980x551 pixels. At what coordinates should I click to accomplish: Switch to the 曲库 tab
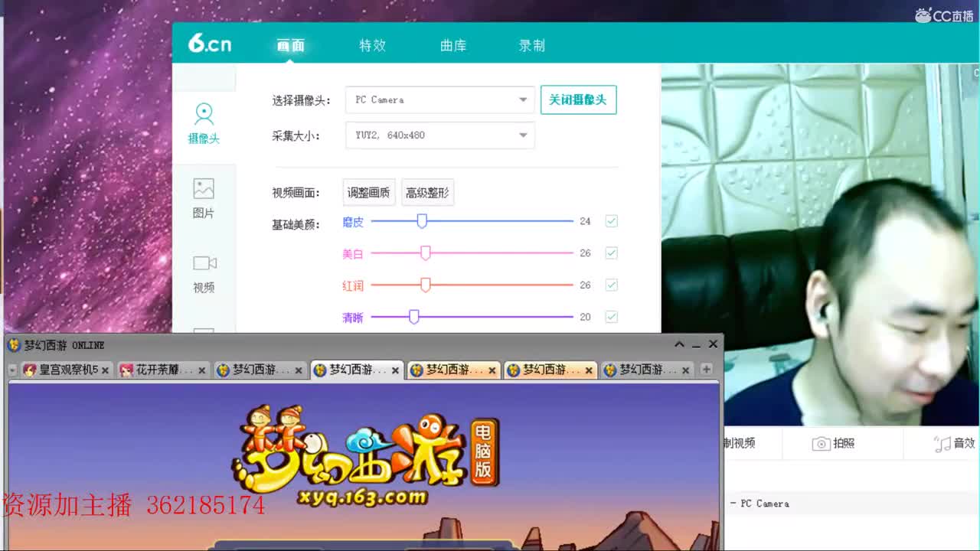pyautogui.click(x=453, y=45)
